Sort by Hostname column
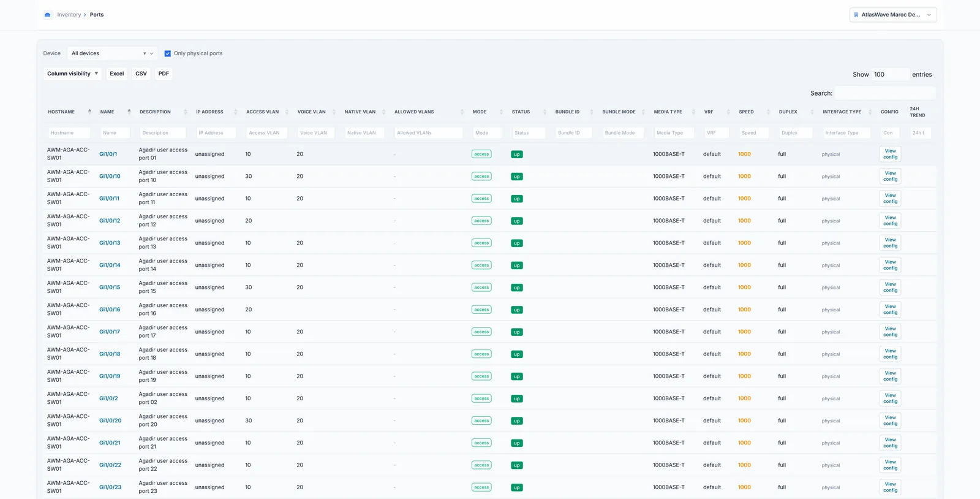The width and height of the screenshot is (980, 499). [x=69, y=112]
